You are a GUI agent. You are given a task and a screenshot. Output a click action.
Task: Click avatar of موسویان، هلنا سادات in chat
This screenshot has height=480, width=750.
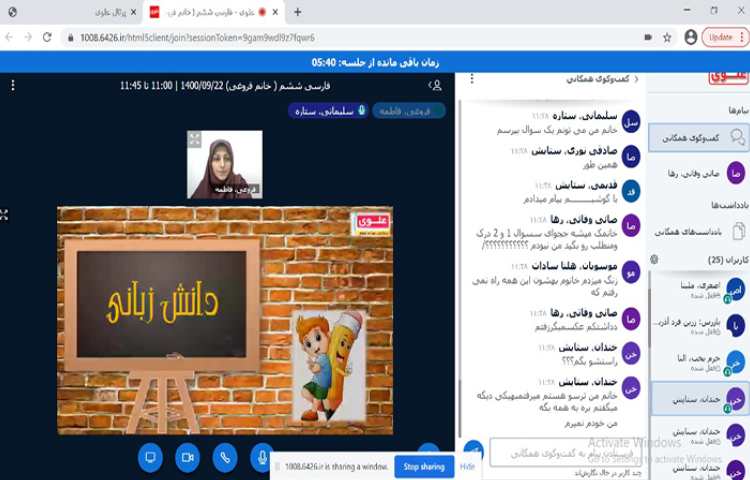point(631,272)
